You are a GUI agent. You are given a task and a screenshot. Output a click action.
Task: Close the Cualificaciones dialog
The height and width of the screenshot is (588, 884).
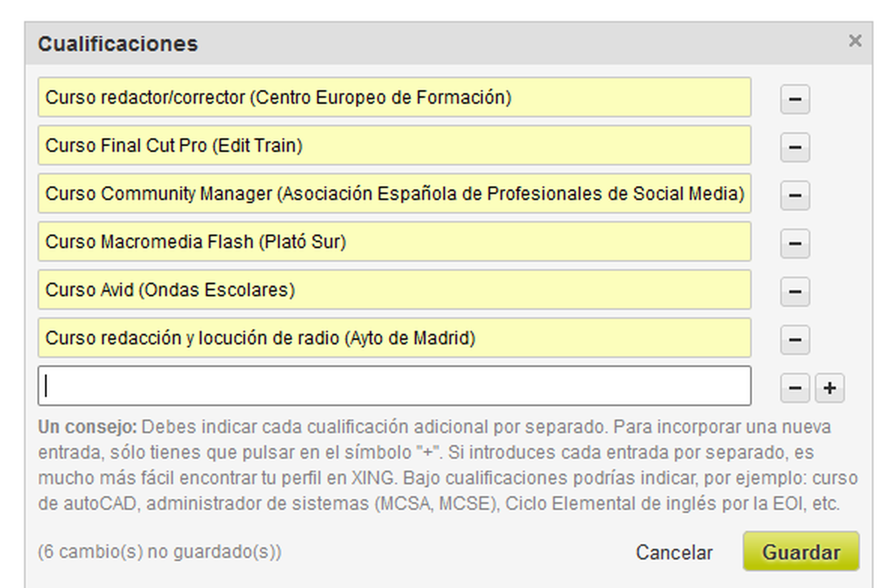[x=855, y=41]
